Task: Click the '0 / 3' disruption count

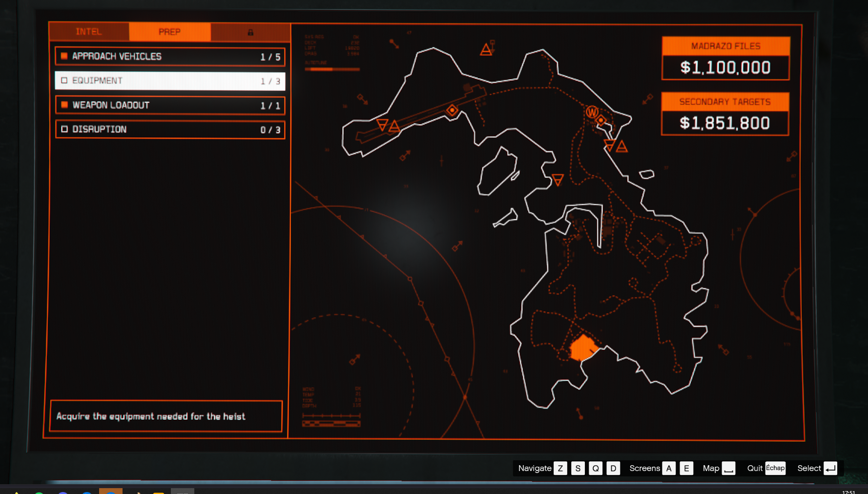Action: click(270, 130)
